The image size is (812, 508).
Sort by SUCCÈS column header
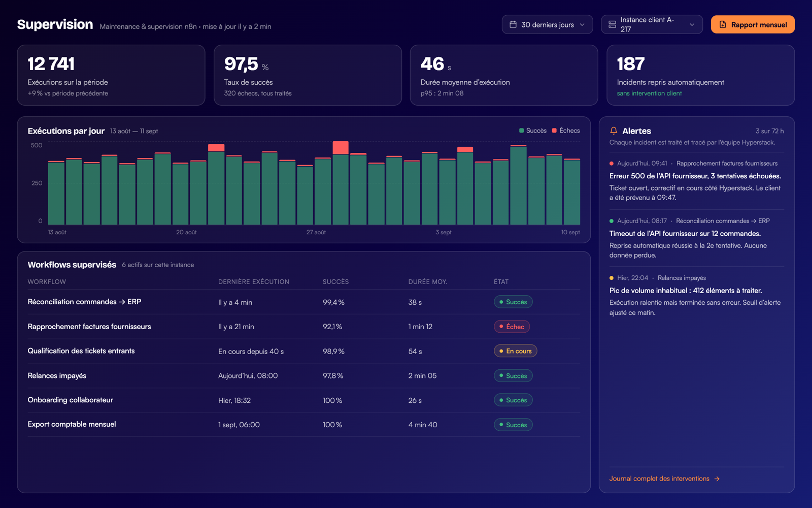pyautogui.click(x=336, y=281)
